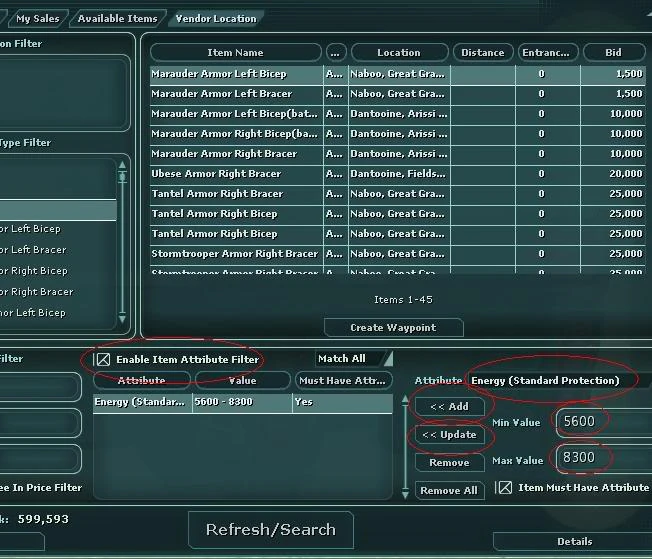Select '...nor Left Bicep' type filter entry
Image resolution: width=652 pixels, height=559 pixels.
[58, 313]
